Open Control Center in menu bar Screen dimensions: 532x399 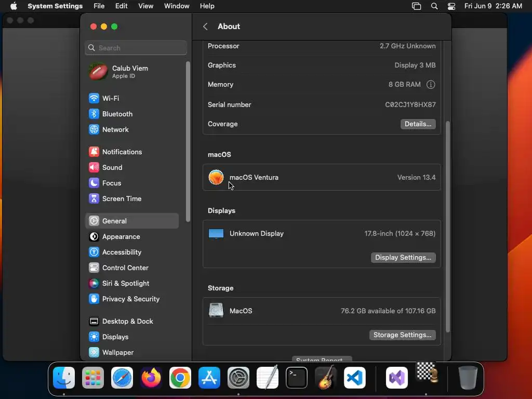tap(451, 6)
